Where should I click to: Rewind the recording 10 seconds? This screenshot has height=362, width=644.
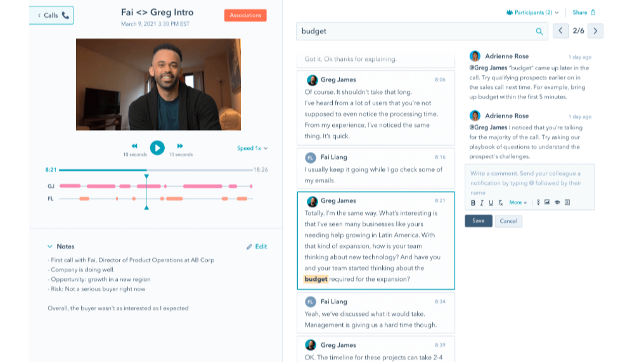pos(134,146)
